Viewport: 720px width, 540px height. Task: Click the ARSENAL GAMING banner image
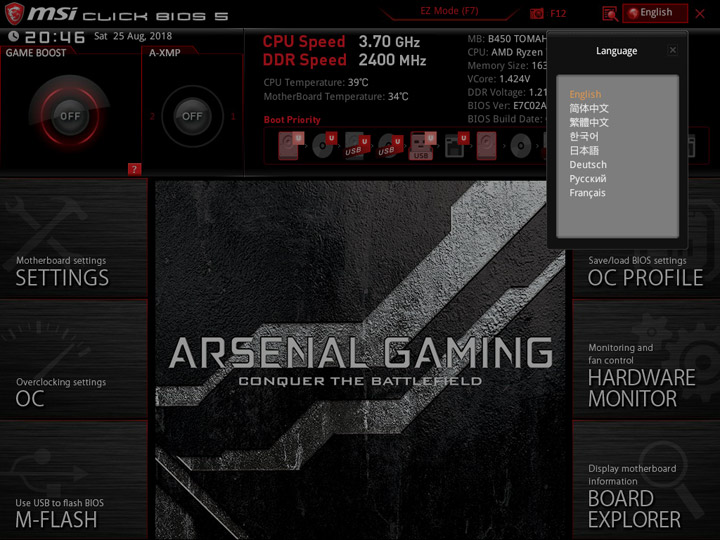(x=360, y=360)
